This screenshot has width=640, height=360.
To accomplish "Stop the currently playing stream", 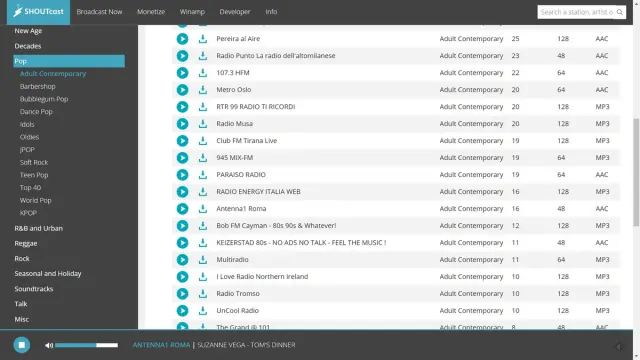I will coord(22,345).
